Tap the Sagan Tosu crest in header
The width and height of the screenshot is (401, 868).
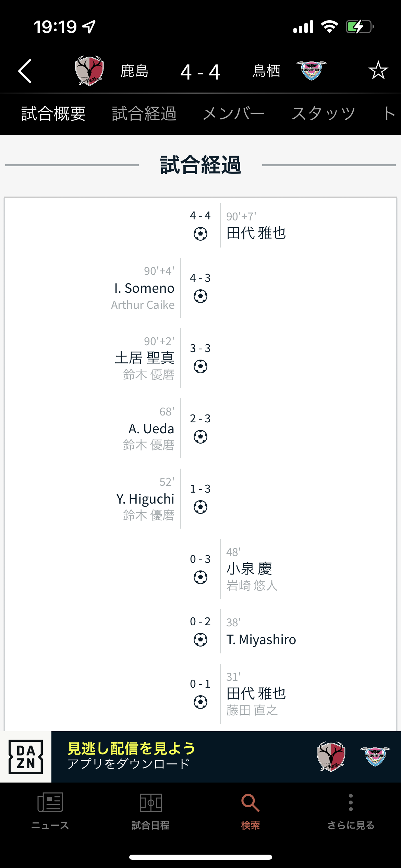coord(311,70)
